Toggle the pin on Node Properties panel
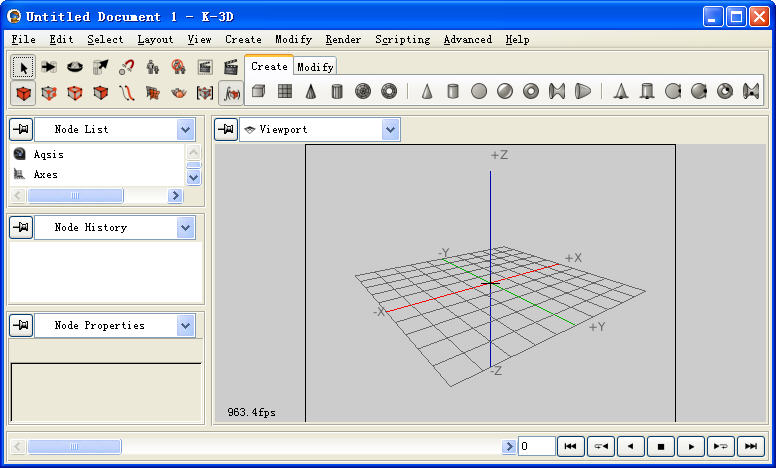Viewport: 776px width, 468px height. coord(21,325)
